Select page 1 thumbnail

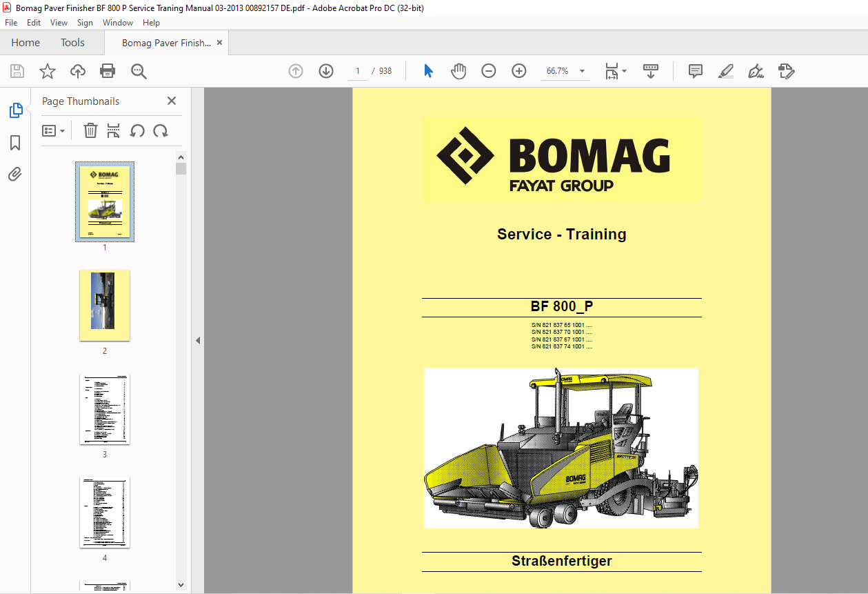coord(105,201)
